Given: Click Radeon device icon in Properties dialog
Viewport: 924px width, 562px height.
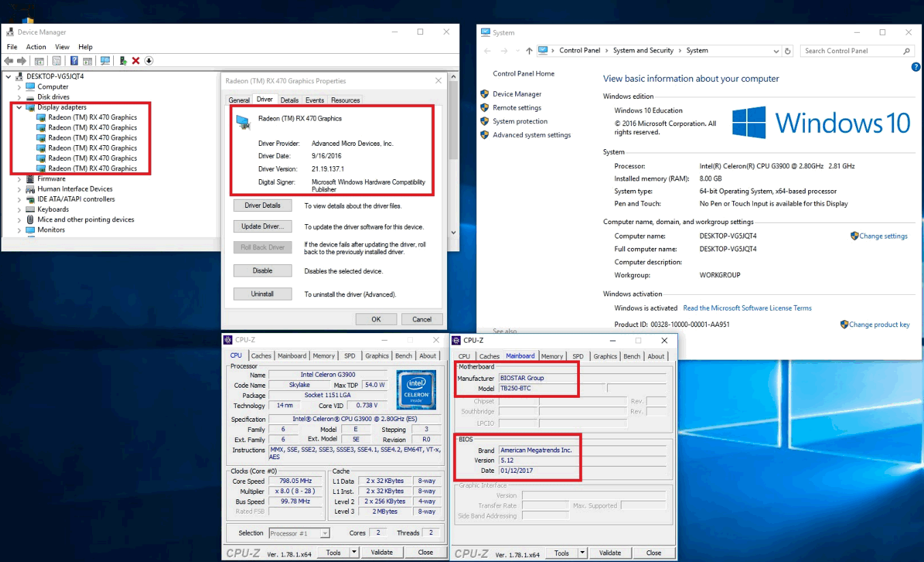Looking at the screenshot, I should (243, 121).
